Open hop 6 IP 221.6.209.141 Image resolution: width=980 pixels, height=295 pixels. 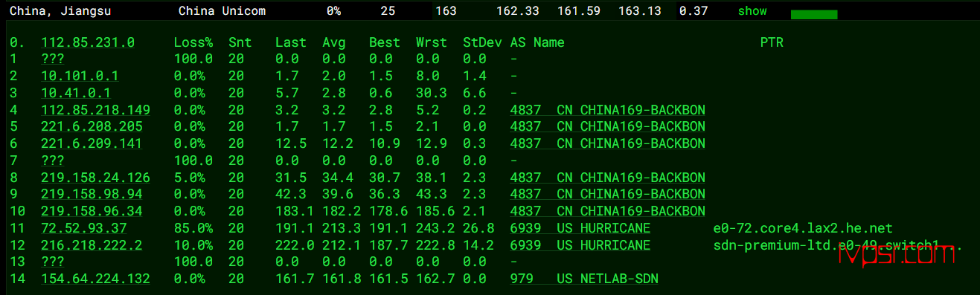92,143
